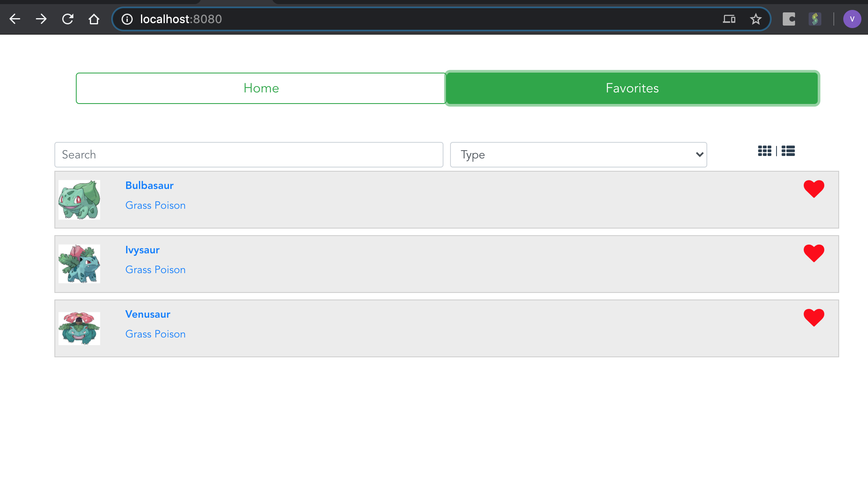
Task: Open the Ivysaur name link
Action: coord(142,250)
